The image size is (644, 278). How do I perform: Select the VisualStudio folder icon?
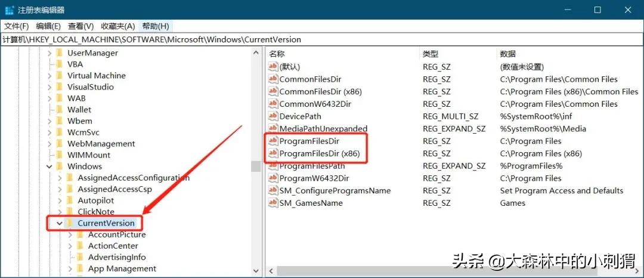point(60,87)
